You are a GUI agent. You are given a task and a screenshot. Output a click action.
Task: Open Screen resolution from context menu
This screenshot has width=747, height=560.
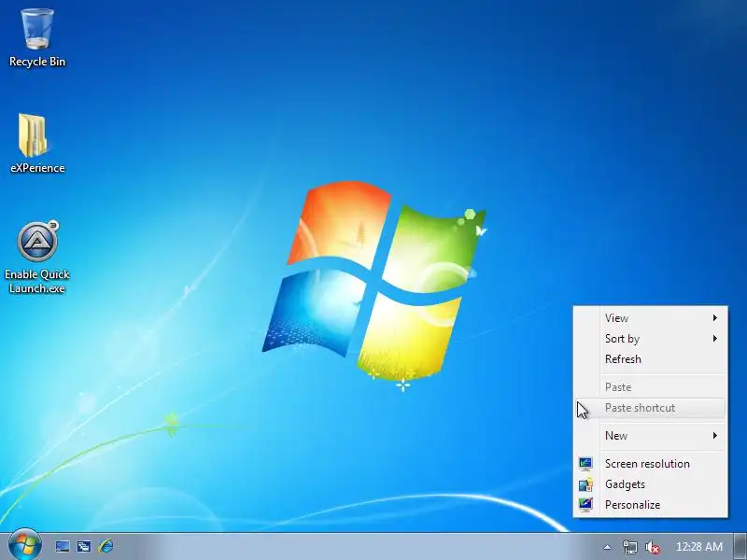[x=650, y=463]
